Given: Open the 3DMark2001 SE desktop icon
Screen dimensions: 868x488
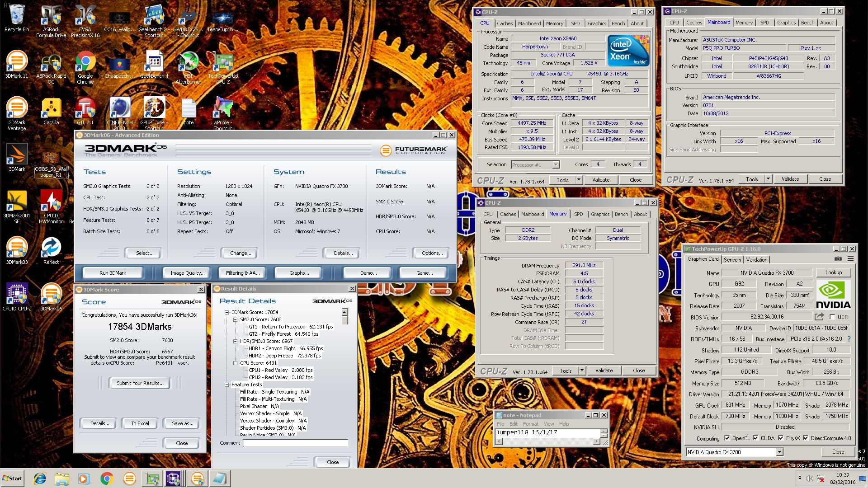Looking at the screenshot, I should click(17, 206).
